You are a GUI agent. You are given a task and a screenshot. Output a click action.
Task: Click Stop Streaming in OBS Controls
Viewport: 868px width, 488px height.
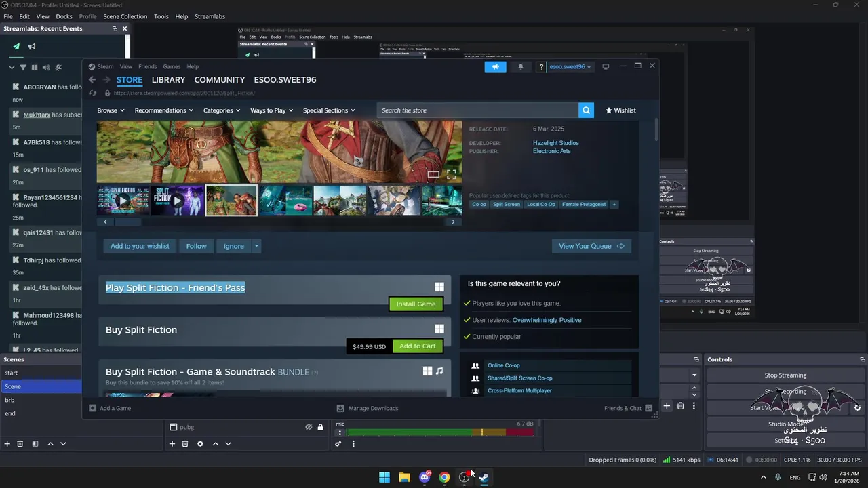click(x=785, y=375)
